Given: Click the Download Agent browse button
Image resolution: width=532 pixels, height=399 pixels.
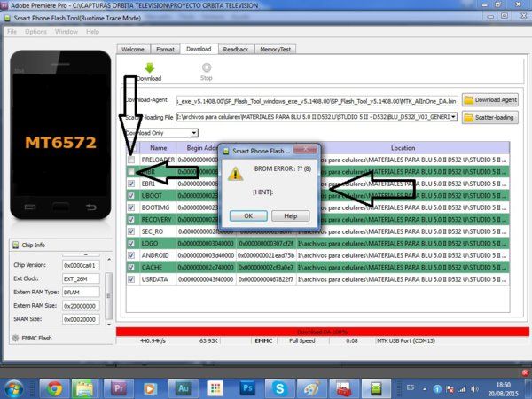Looking at the screenshot, I should [490, 99].
